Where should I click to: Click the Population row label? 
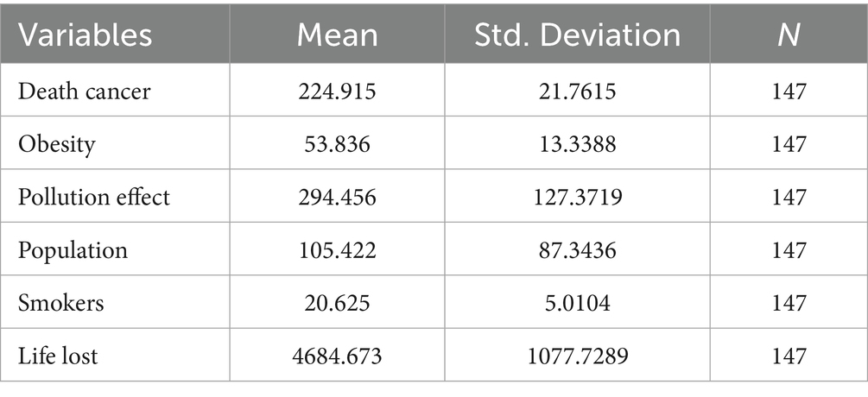(x=73, y=250)
